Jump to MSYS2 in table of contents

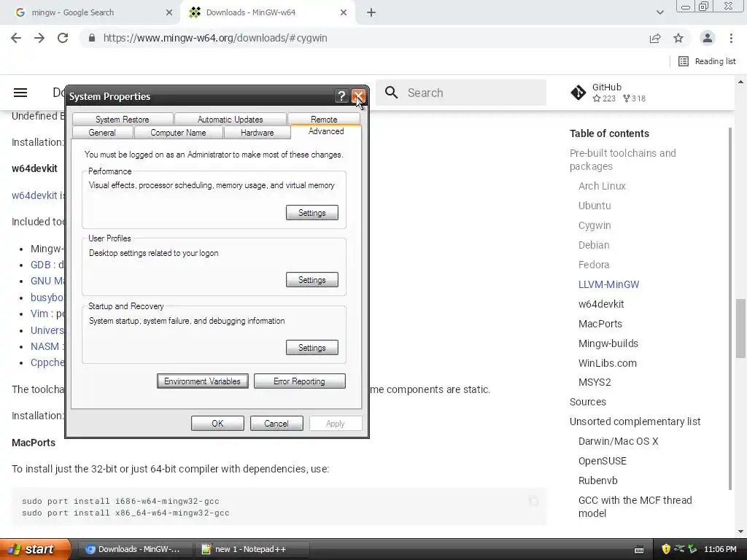click(595, 382)
